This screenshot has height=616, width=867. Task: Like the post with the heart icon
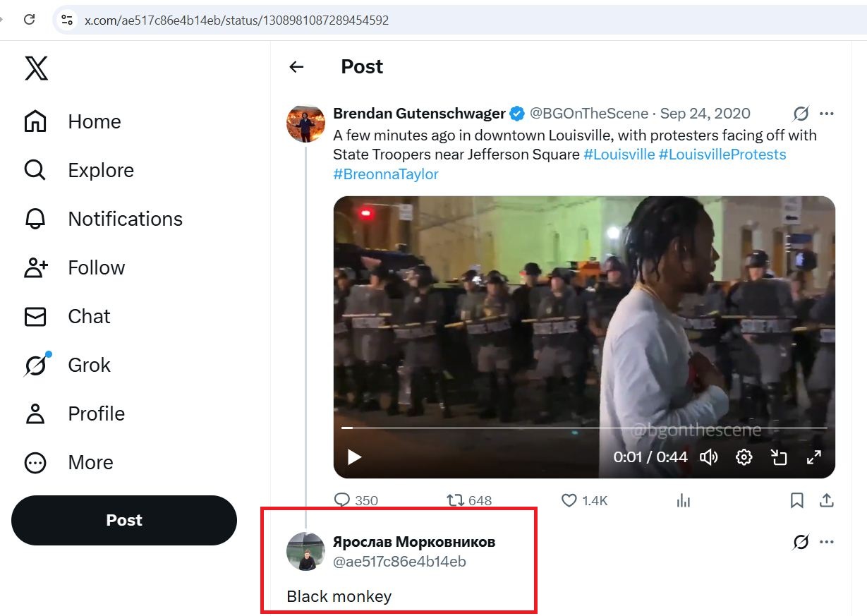[569, 500]
